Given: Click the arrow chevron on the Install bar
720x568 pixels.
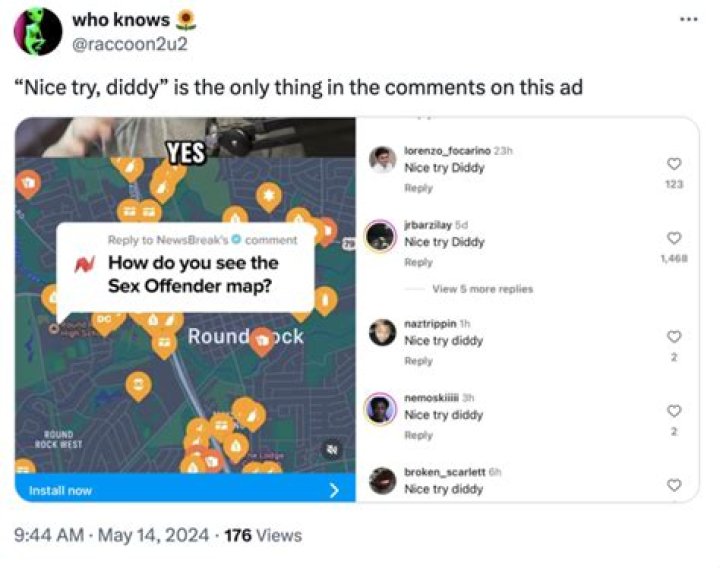Looking at the screenshot, I should (x=335, y=490).
